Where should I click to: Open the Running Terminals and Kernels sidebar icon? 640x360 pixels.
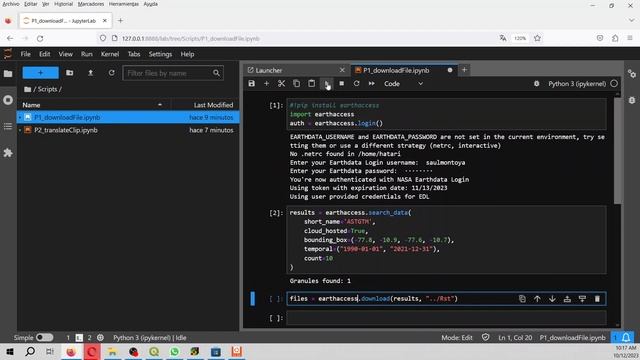[x=8, y=100]
